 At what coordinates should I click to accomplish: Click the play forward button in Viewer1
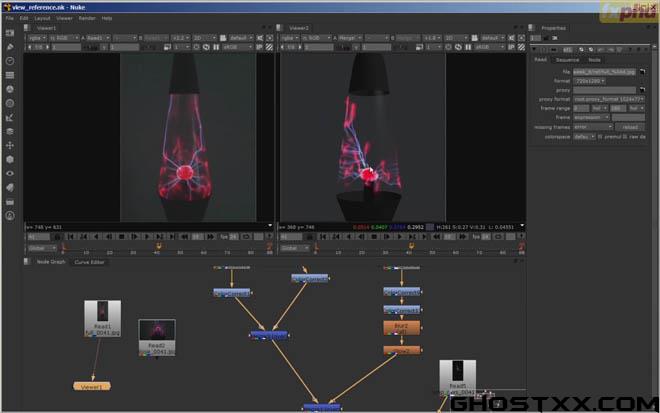(147, 237)
